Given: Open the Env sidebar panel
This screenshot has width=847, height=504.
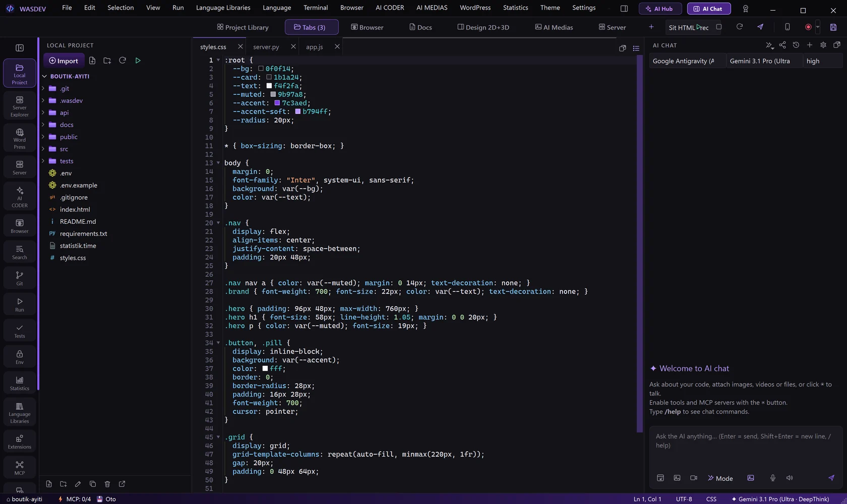Looking at the screenshot, I should tap(20, 357).
